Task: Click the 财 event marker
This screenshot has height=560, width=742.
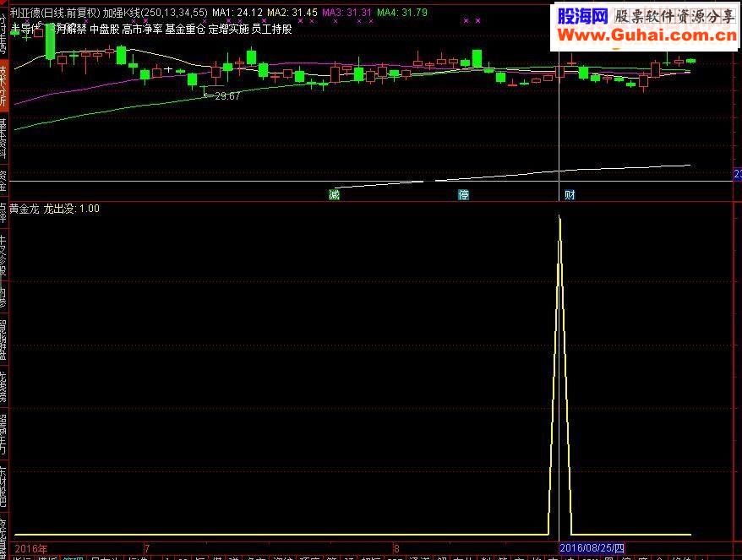Action: click(570, 194)
